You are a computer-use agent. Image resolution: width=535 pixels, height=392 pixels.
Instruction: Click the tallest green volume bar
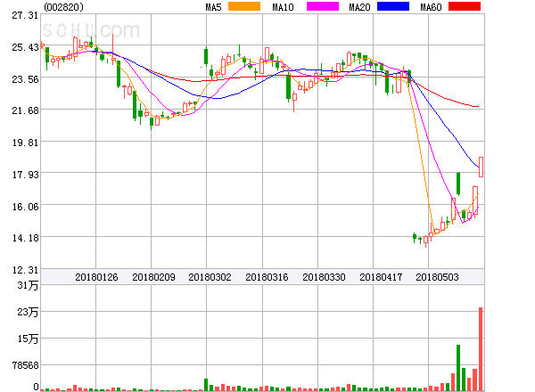point(458,368)
